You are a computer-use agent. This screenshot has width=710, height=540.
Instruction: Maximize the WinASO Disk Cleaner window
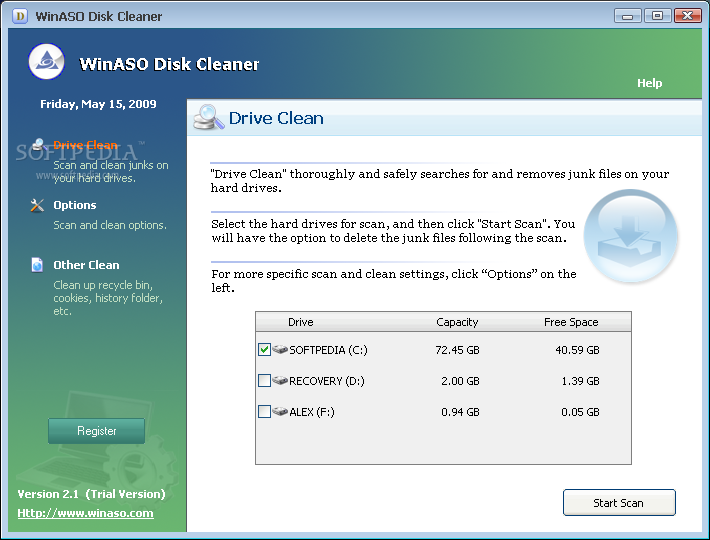[x=657, y=16]
